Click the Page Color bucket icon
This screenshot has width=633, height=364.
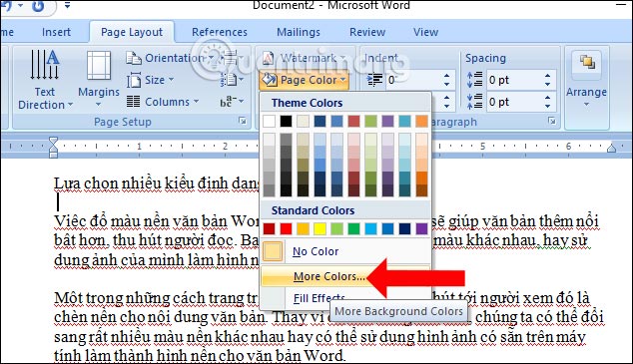pyautogui.click(x=270, y=80)
